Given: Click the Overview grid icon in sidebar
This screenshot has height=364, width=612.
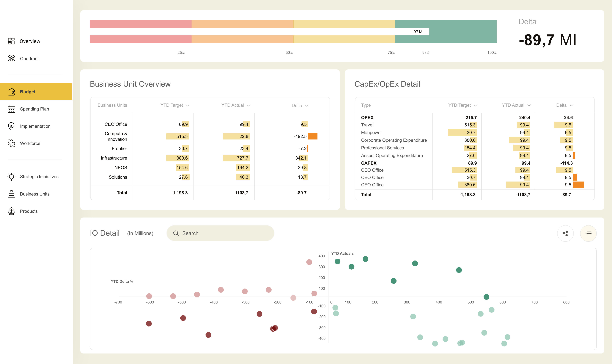Looking at the screenshot, I should pos(11,41).
